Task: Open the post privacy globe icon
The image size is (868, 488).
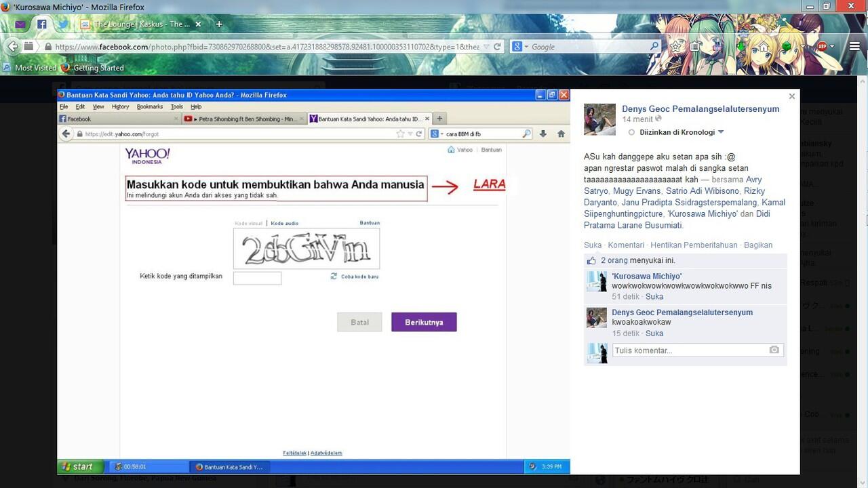Action: click(x=658, y=119)
